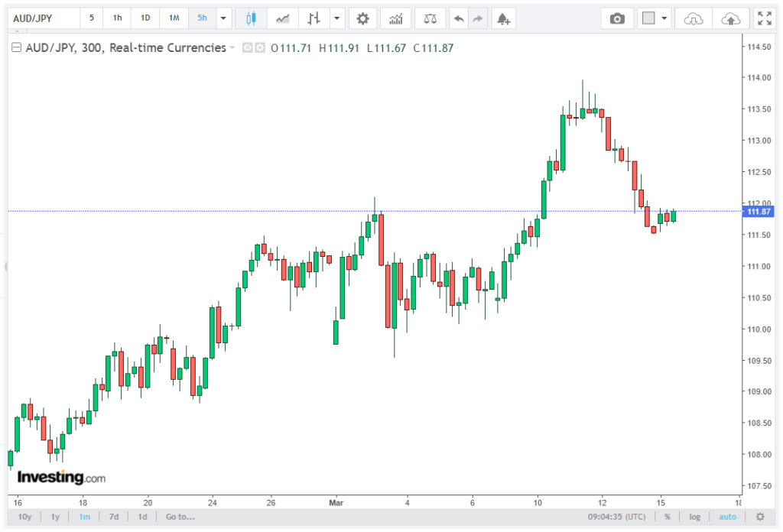Click the compare symbols scales icon

pyautogui.click(x=431, y=18)
